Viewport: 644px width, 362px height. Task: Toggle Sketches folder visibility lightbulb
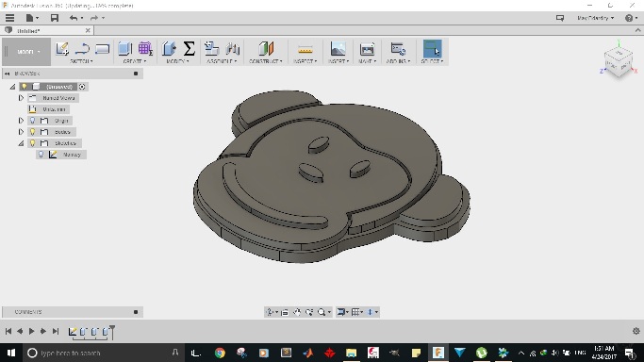click(32, 143)
